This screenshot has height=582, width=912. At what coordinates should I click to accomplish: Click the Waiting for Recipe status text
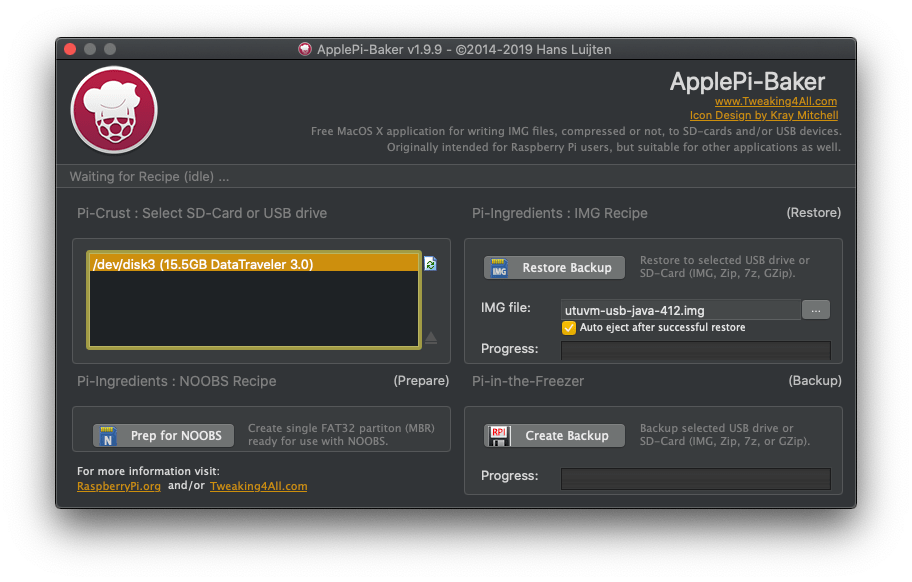point(149,177)
